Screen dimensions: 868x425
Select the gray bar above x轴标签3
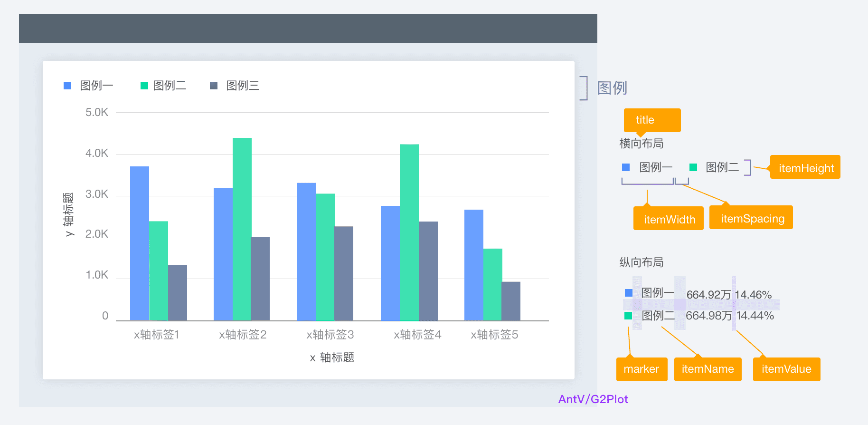[344, 273]
